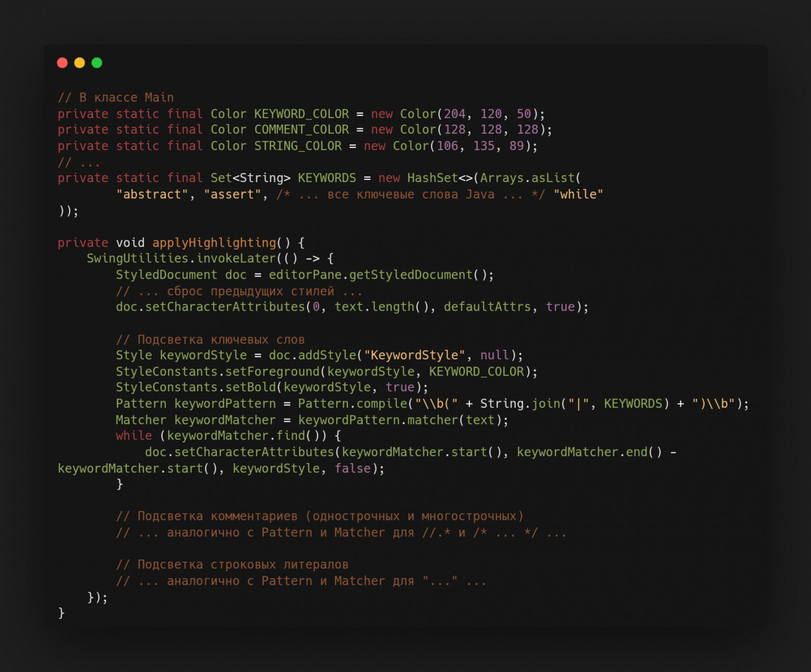
Task: Click the red traffic light window button
Action: [x=62, y=62]
